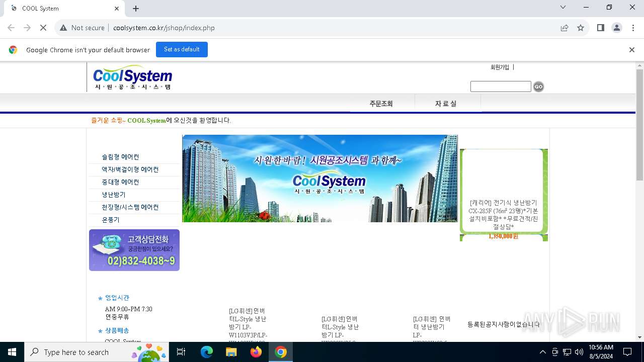The height and width of the screenshot is (362, 644).
Task: Open the Windows Start menu
Action: [12, 352]
